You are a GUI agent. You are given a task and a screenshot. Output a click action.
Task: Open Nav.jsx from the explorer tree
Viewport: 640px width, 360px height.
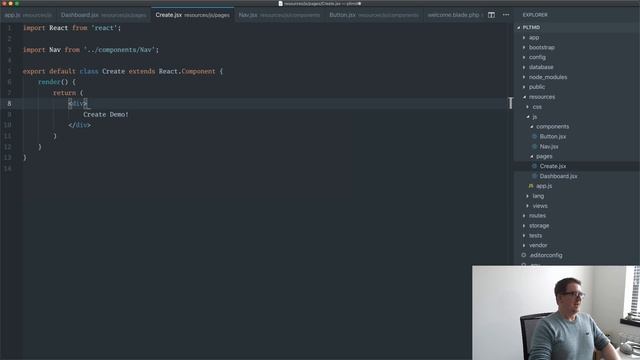click(549, 146)
